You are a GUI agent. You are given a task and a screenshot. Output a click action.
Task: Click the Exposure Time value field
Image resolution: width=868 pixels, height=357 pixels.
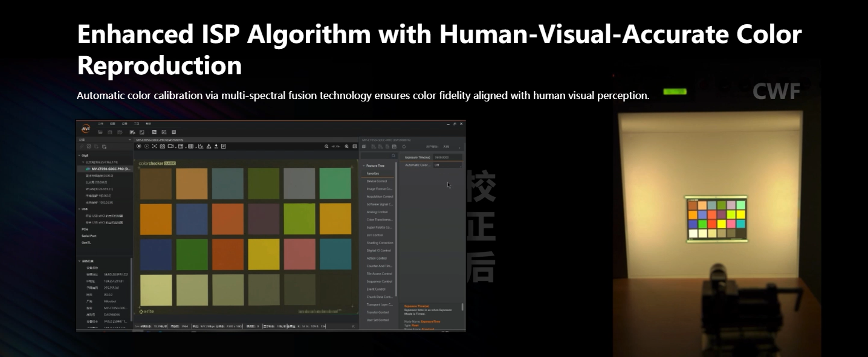coord(447,158)
